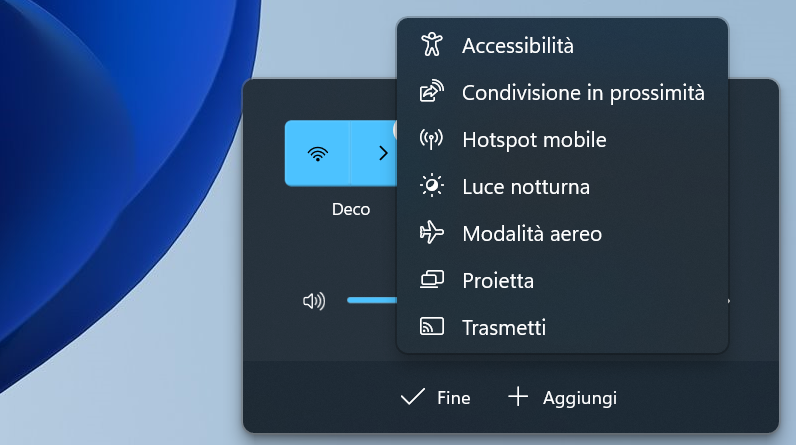The image size is (796, 445).
Task: Click the Luce notturna sun icon
Action: click(x=431, y=186)
